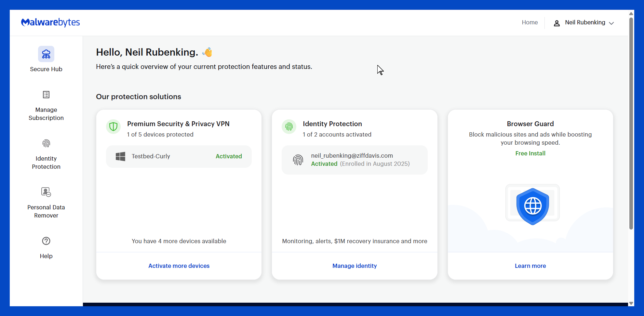Viewport: 644px width, 316px height.
Task: Click 'You have 4 more devices available' text
Action: 179,241
